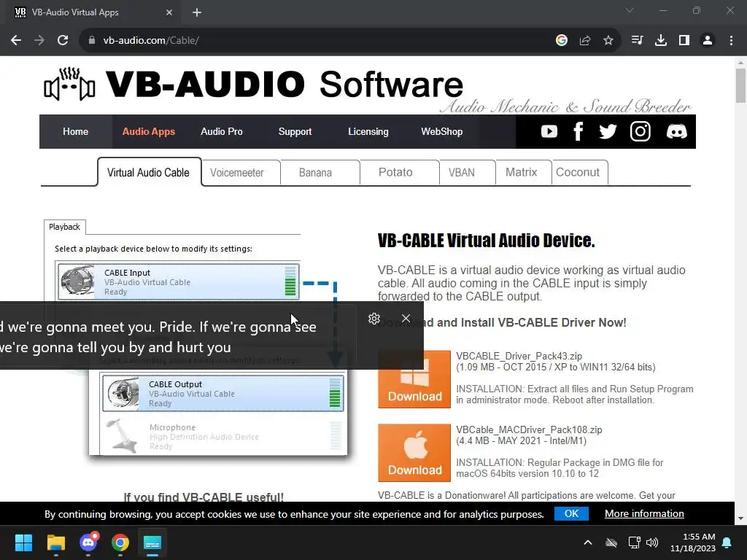This screenshot has height=560, width=747.
Task: Open the notification bell
Action: click(727, 542)
